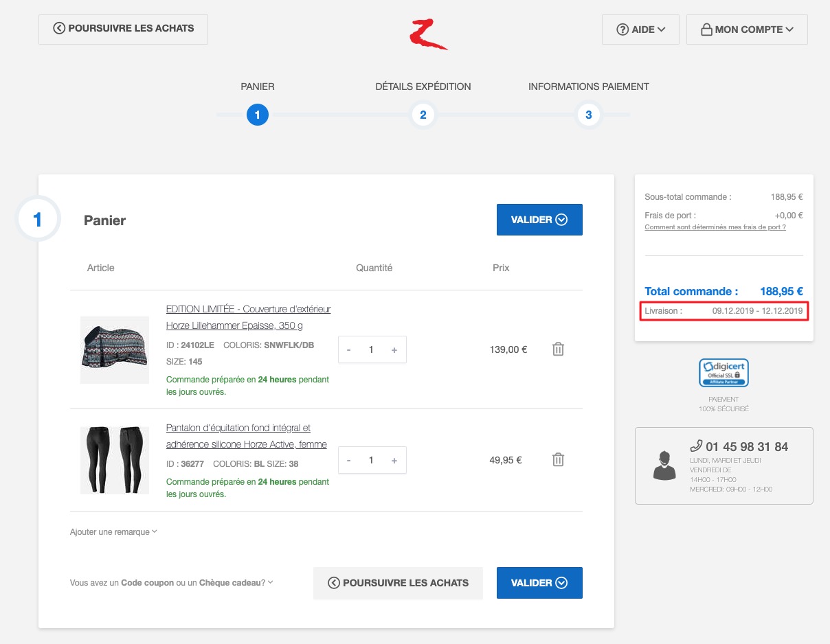The width and height of the screenshot is (830, 644).
Task: Open 'Comment sont déterminés mes frais de port' link
Action: pyautogui.click(x=715, y=227)
